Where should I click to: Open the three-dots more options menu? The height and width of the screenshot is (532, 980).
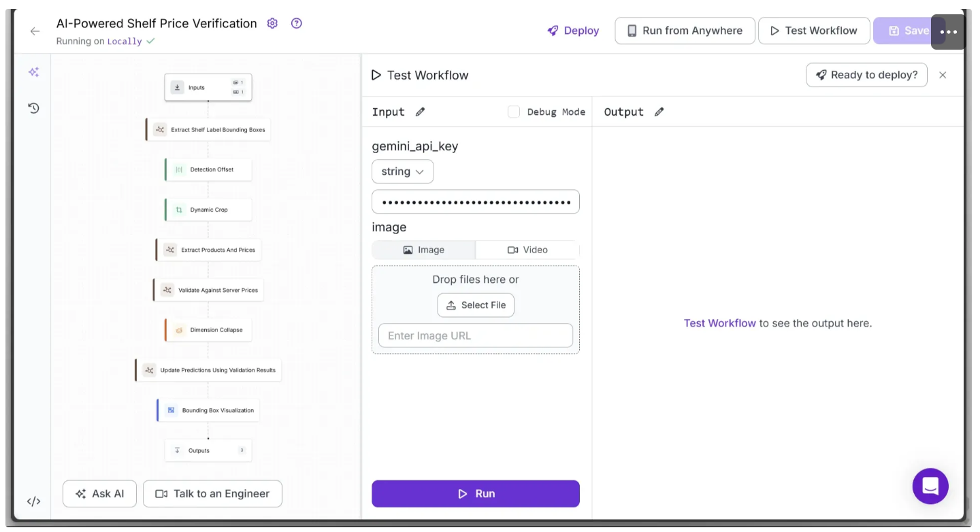948,31
